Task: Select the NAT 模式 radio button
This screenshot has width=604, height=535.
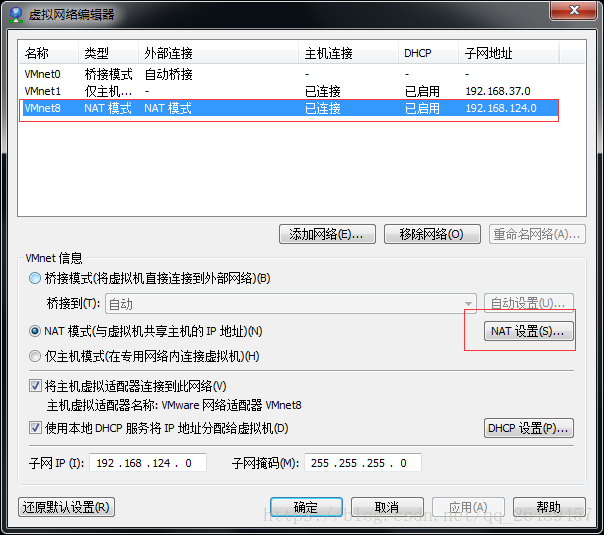Action: 35,331
